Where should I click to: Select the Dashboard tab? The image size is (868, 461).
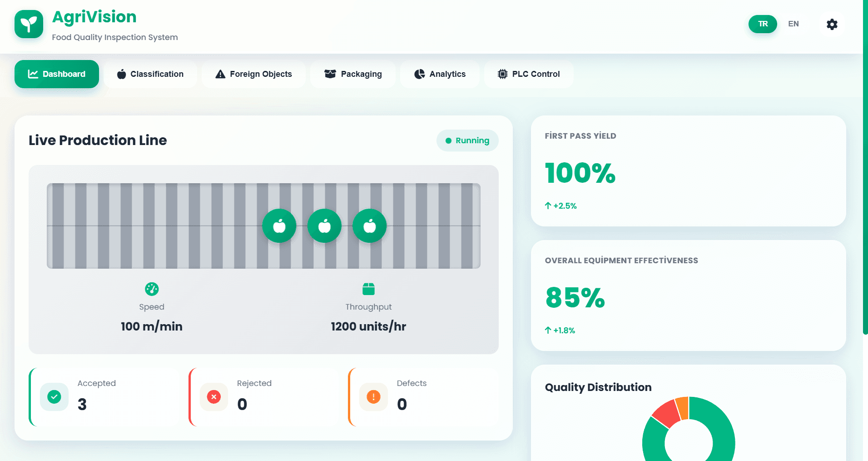point(57,74)
